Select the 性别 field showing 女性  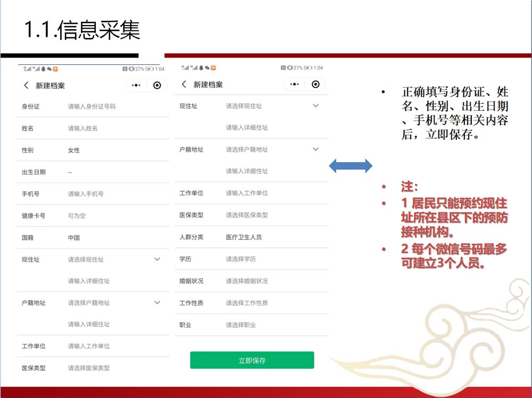pyautogui.click(x=74, y=151)
